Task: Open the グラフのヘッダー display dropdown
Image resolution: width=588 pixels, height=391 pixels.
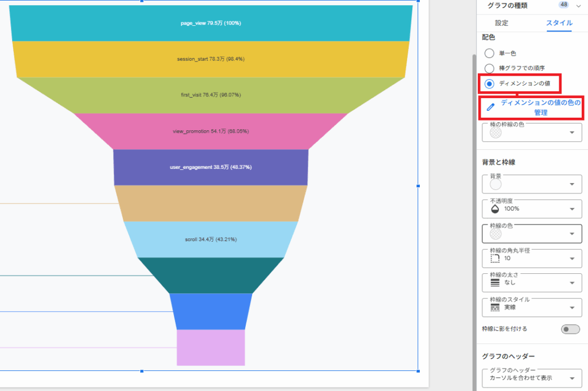Action: tap(532, 378)
